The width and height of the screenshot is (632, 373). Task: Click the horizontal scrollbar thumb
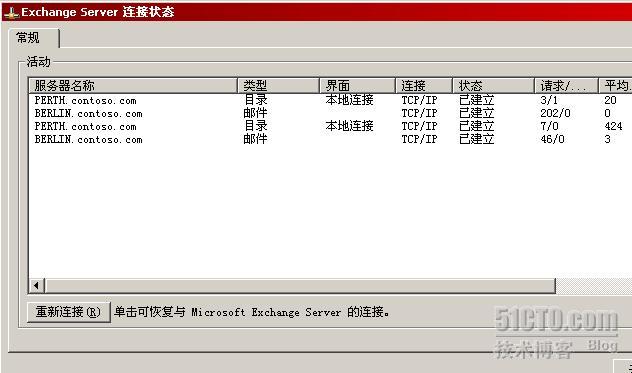click(x=300, y=286)
